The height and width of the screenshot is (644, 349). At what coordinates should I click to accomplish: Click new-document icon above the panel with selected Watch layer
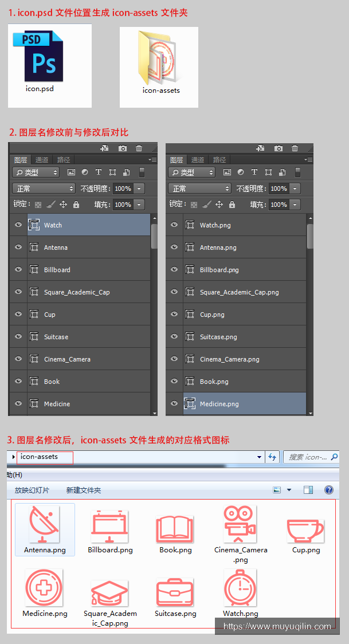click(x=104, y=148)
